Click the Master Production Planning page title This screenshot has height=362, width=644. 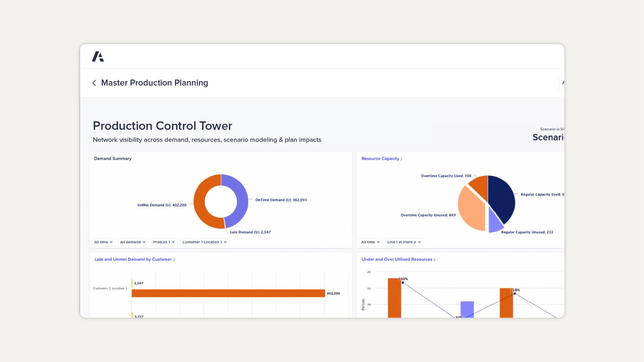pos(154,83)
